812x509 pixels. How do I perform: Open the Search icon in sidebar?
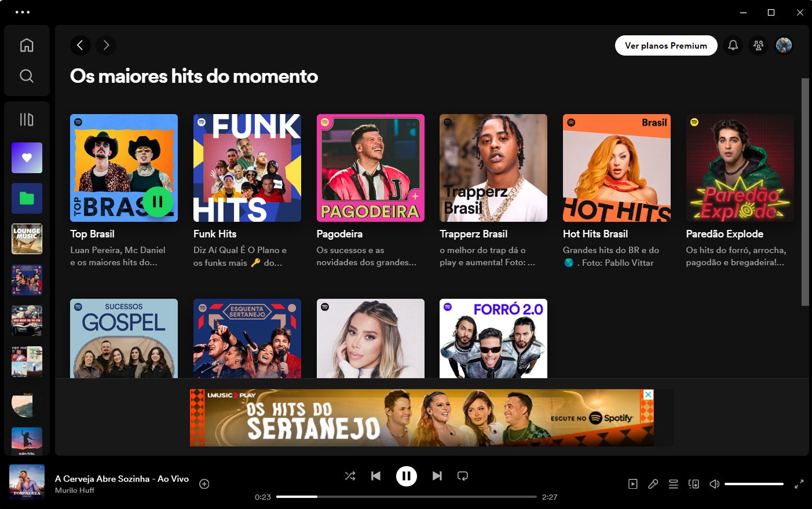coord(27,76)
